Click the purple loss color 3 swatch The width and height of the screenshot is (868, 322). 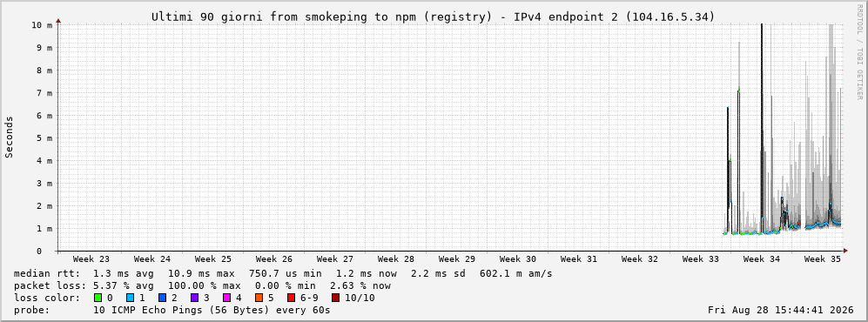pos(194,298)
